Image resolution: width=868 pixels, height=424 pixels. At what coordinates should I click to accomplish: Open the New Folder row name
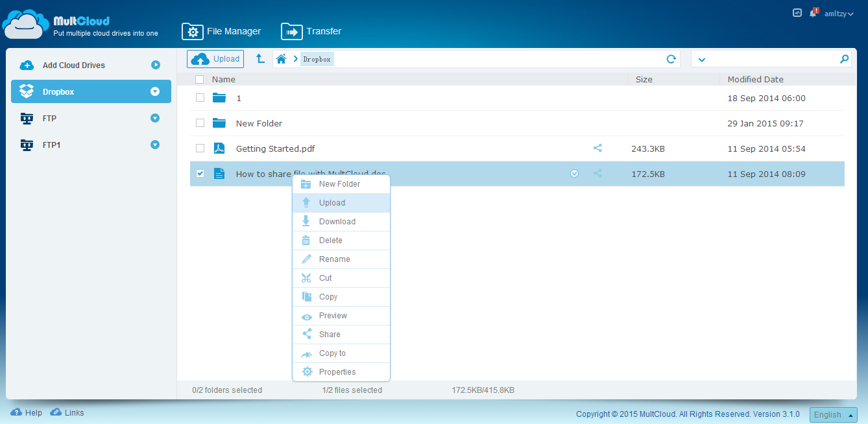[x=259, y=124]
